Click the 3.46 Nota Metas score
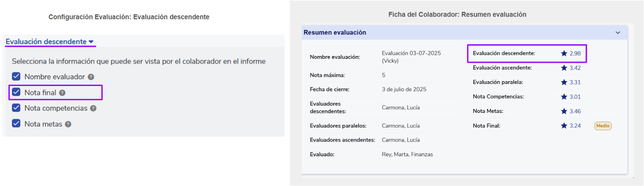This screenshot has width=644, height=186. click(575, 111)
